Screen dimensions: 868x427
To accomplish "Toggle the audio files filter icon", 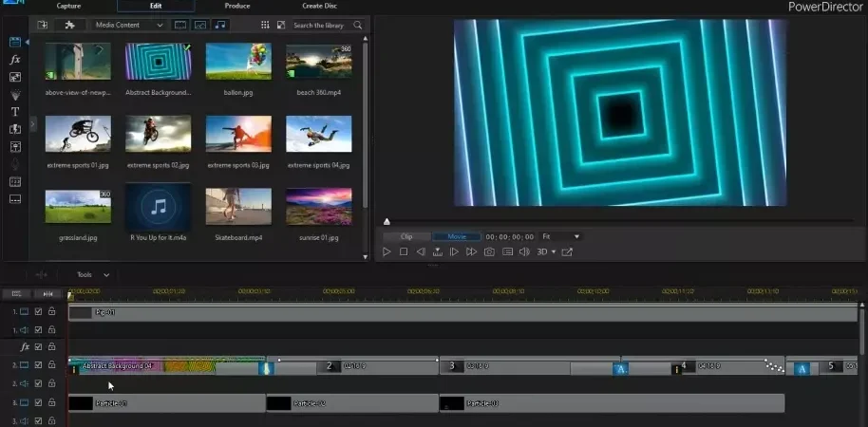I will pyautogui.click(x=220, y=25).
